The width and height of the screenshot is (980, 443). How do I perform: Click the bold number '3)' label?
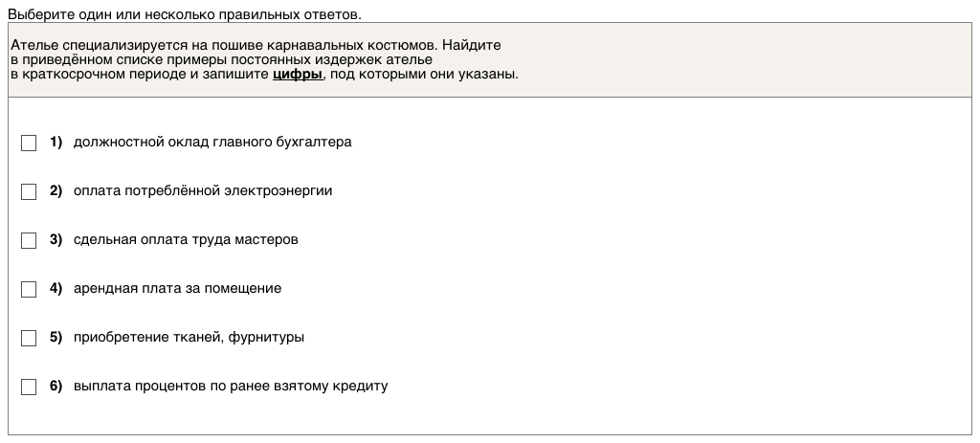56,239
